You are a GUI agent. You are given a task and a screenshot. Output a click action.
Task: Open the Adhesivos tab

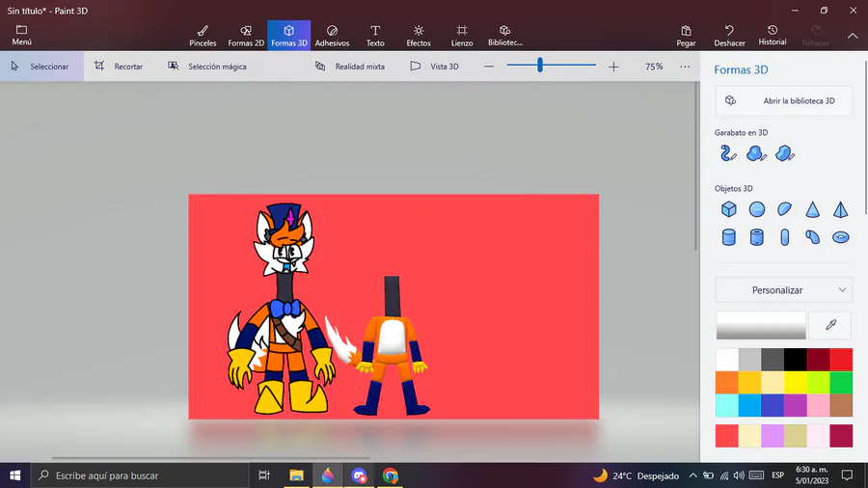(x=332, y=36)
